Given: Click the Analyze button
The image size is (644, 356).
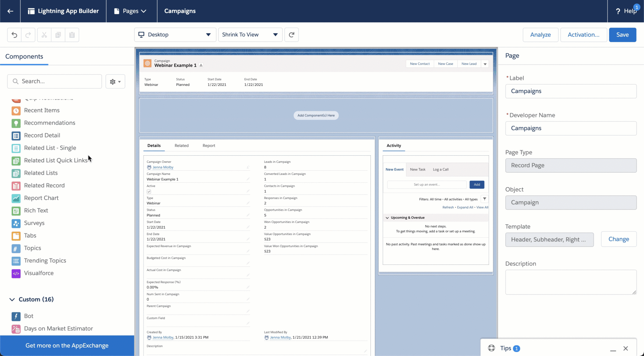Looking at the screenshot, I should click(541, 35).
